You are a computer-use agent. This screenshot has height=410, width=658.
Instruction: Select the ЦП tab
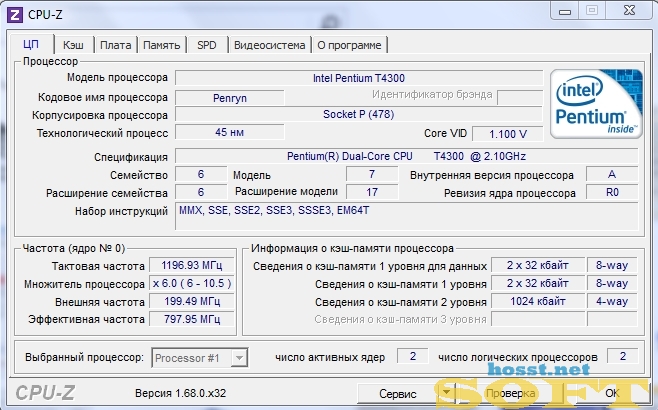point(31,44)
